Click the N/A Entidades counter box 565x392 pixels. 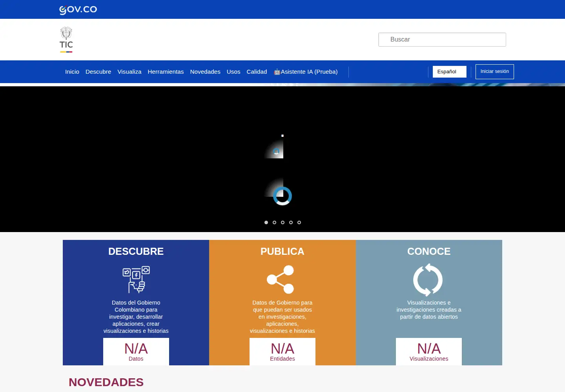click(282, 352)
